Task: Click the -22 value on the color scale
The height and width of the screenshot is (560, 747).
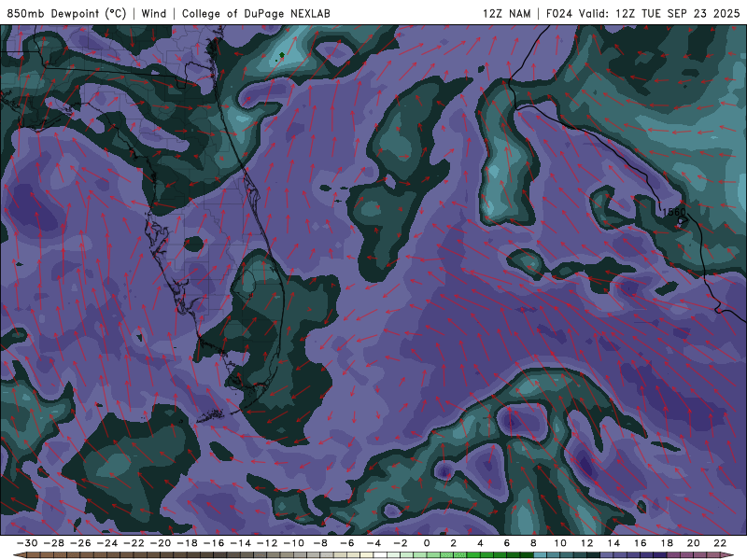Action: 134,543
